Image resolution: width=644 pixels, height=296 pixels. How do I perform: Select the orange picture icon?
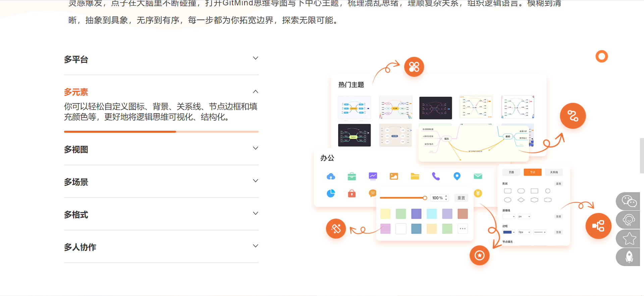pyautogui.click(x=394, y=176)
